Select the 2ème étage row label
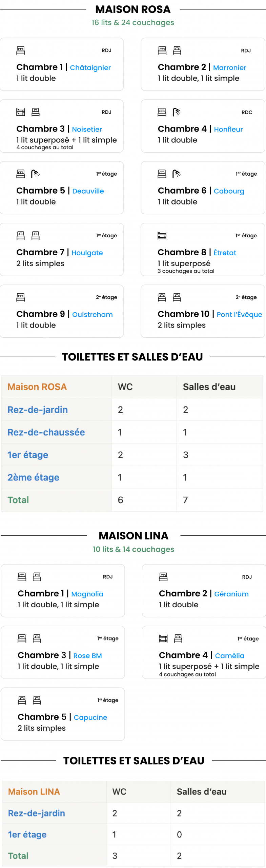This screenshot has width=266, height=868. point(33,477)
